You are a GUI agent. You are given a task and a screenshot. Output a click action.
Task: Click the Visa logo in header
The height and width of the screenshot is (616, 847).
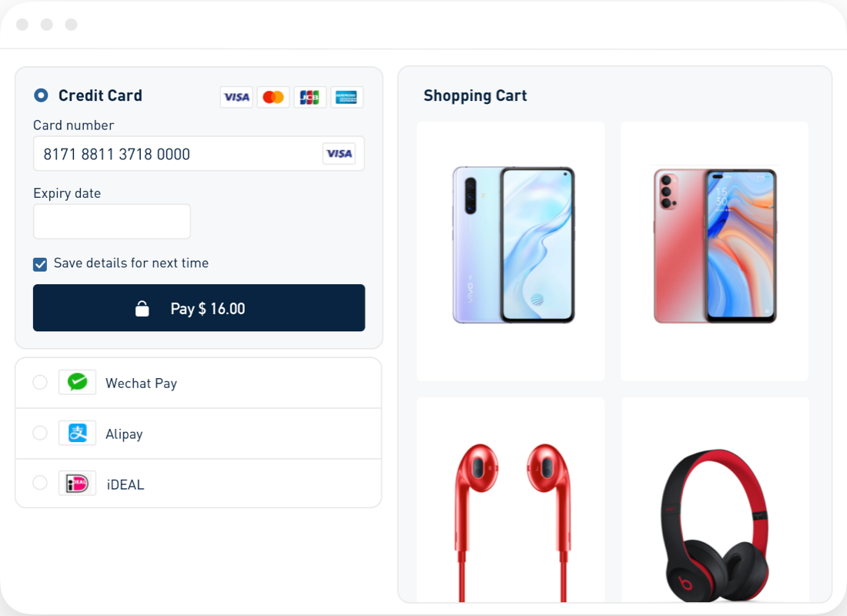pyautogui.click(x=236, y=97)
